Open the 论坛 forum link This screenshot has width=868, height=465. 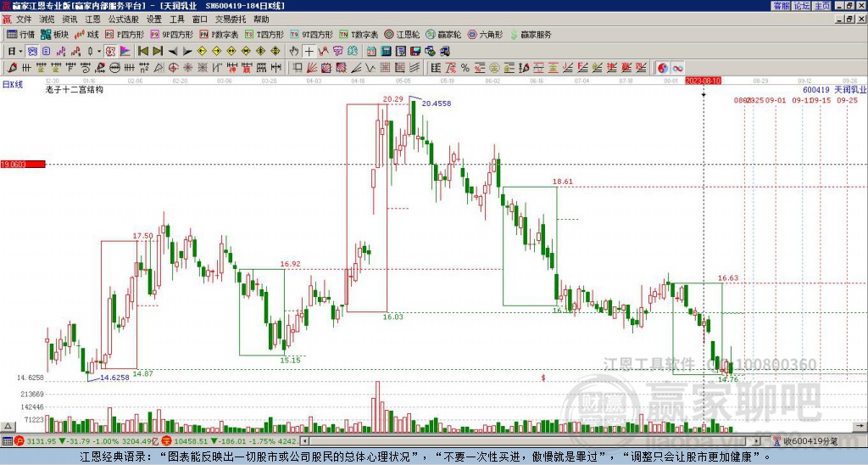(x=801, y=6)
